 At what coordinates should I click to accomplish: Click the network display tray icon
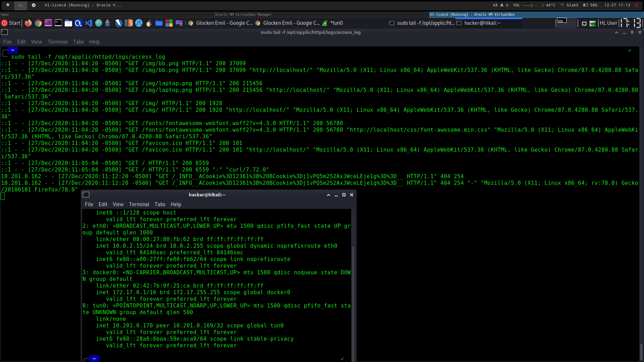584,23
